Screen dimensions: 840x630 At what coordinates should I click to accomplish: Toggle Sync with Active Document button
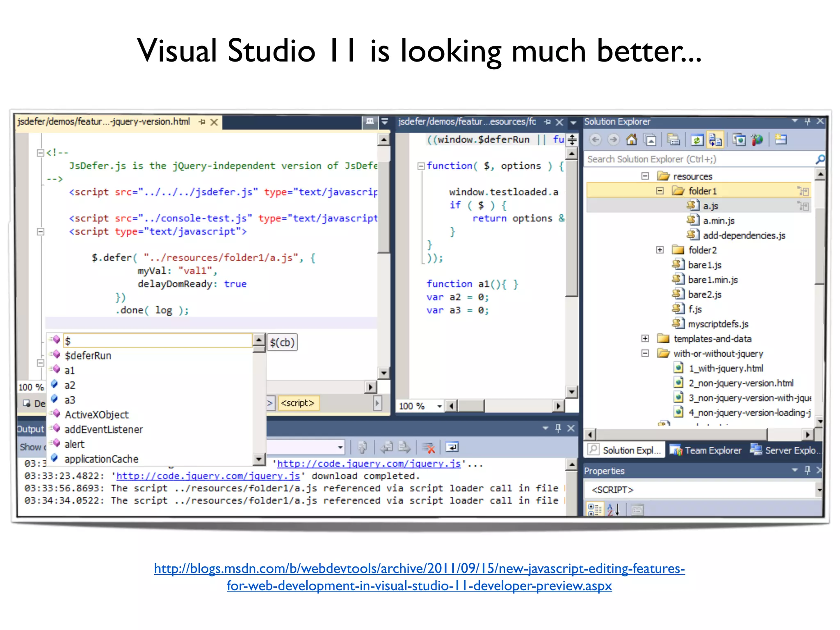[x=715, y=140]
